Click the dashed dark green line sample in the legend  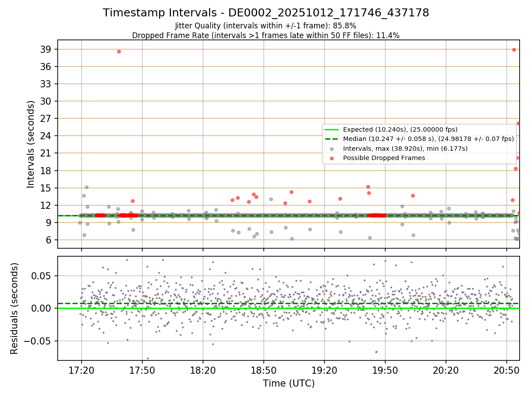click(332, 139)
